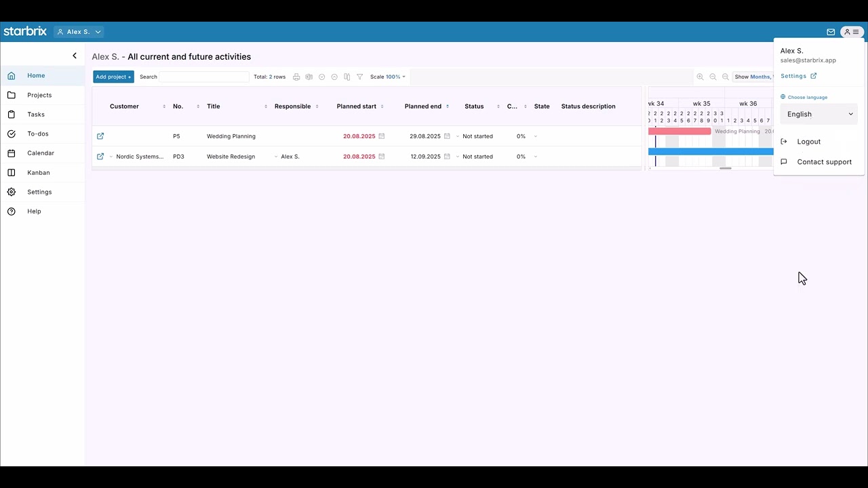Viewport: 868px width, 488px height.
Task: Expand the Alex S. responsible dropdown
Action: 276,157
